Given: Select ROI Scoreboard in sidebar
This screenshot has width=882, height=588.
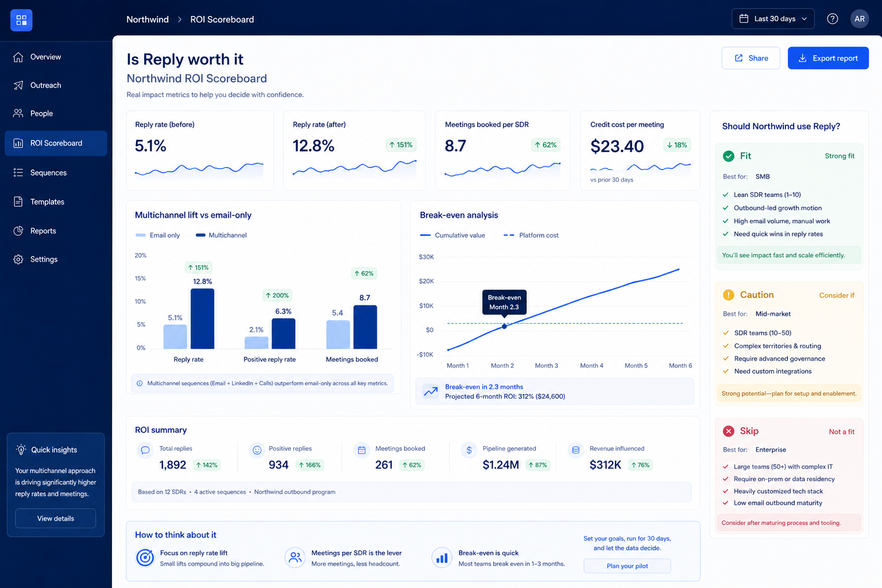Looking at the screenshot, I should coord(56,143).
